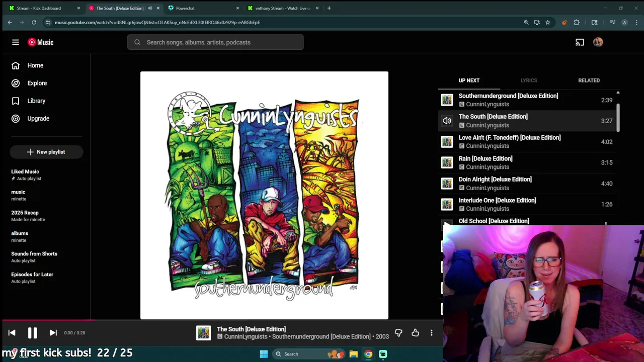Viewport: 644px width, 362px height.
Task: Open a new browser tab
Action: [x=329, y=8]
